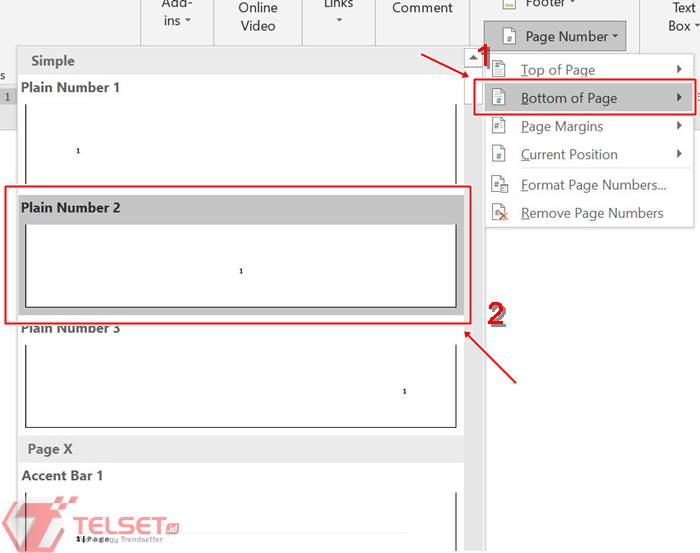This screenshot has width=700, height=553.
Task: Click the Plain Number 2 label
Action: (x=71, y=208)
